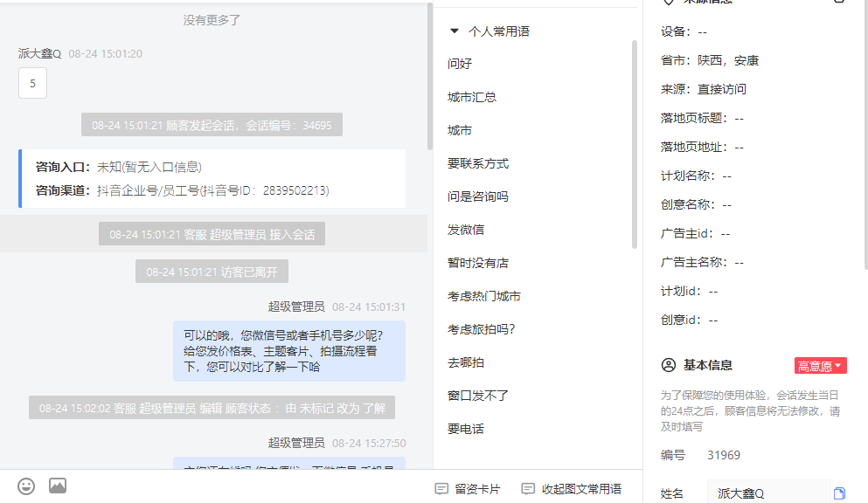This screenshot has height=503, width=868.
Task: Click the 省市 陕西,安康 field
Action: (x=709, y=60)
